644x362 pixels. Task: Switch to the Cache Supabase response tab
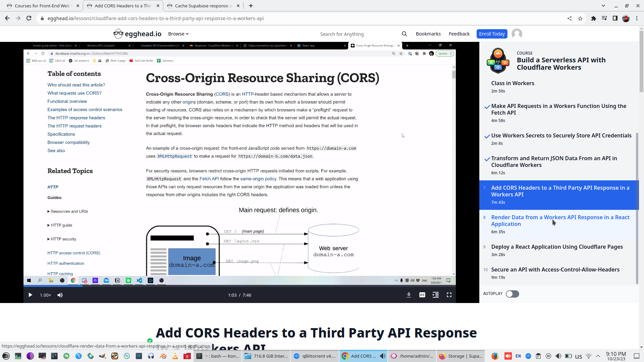201,6
